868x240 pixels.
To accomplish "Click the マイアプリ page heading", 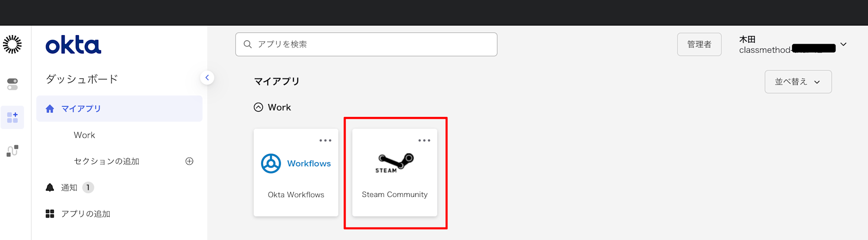I will click(x=277, y=81).
